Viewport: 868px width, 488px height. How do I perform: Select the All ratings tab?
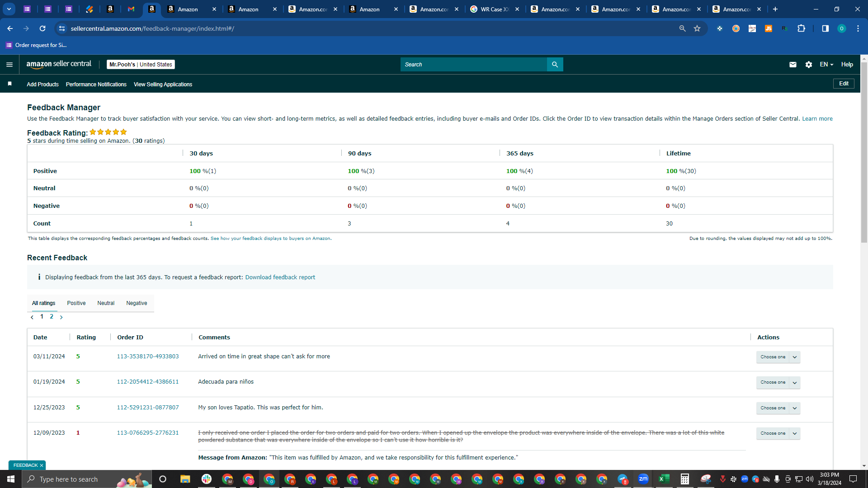click(x=43, y=303)
